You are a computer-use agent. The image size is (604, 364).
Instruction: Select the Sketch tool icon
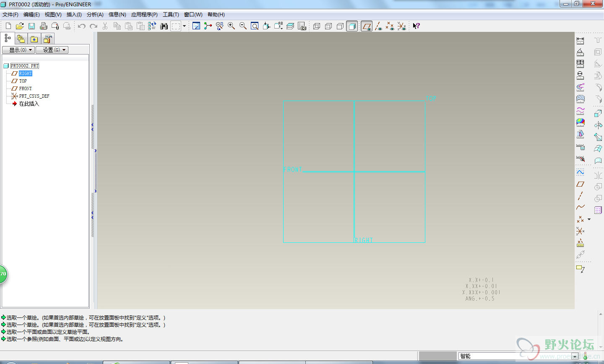(580, 172)
